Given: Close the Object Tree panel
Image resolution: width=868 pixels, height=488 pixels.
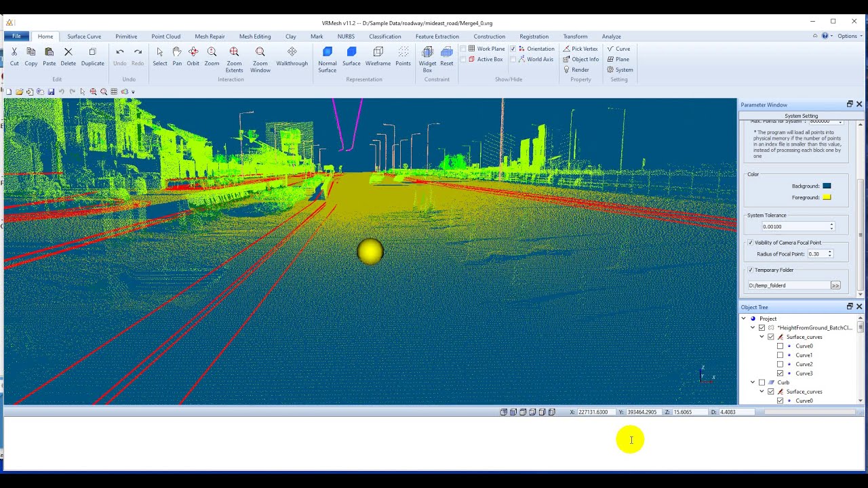Looking at the screenshot, I should point(859,306).
